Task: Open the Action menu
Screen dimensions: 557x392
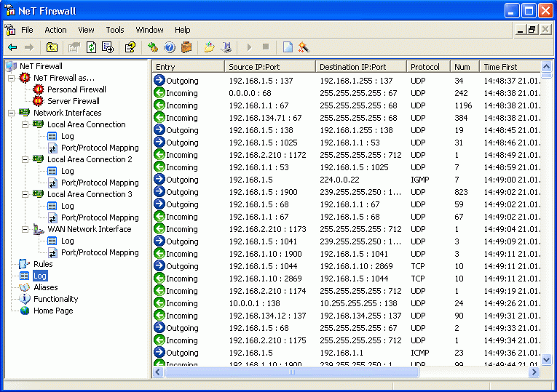Action: (x=55, y=30)
